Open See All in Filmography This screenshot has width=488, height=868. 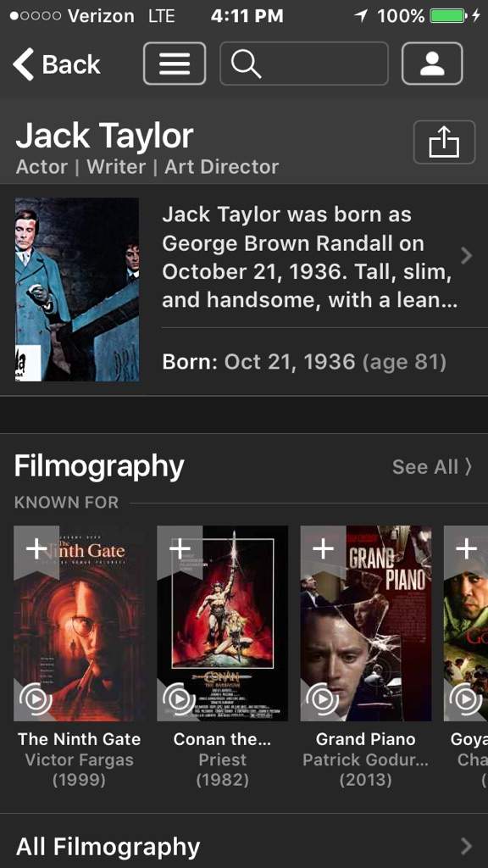pyautogui.click(x=432, y=467)
